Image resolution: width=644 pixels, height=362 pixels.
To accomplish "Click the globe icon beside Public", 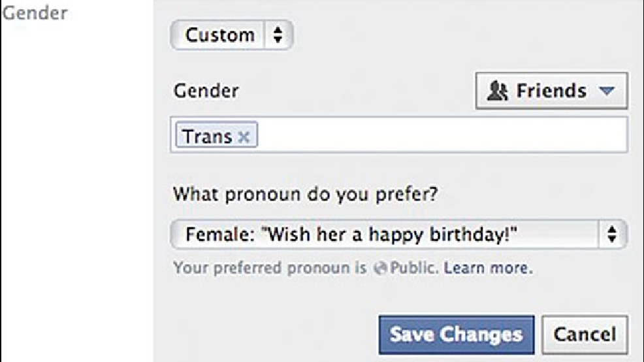I will [x=380, y=269].
